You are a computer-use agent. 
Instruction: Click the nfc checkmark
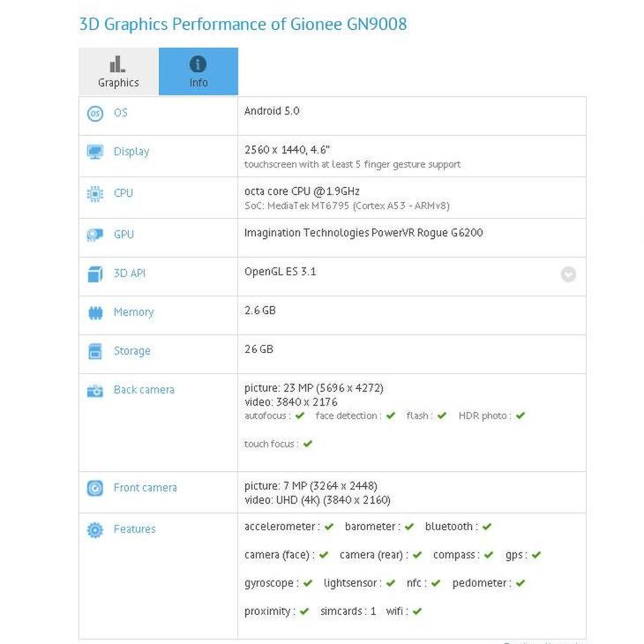[x=436, y=583]
